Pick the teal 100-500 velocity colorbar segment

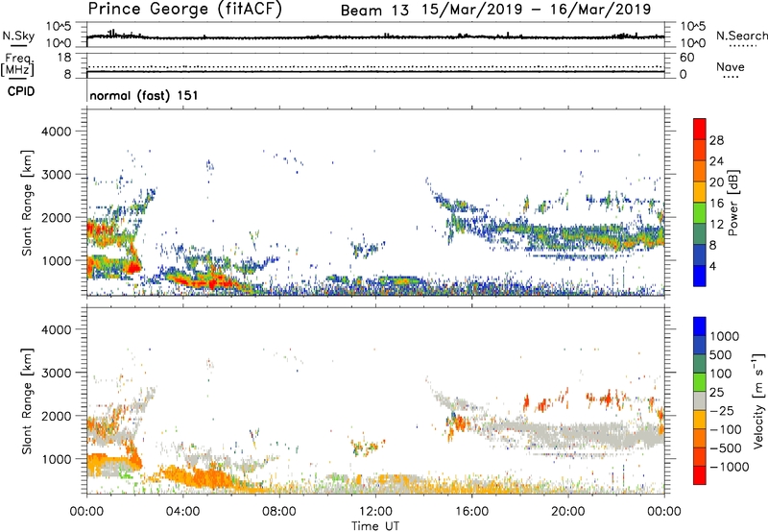(700, 364)
